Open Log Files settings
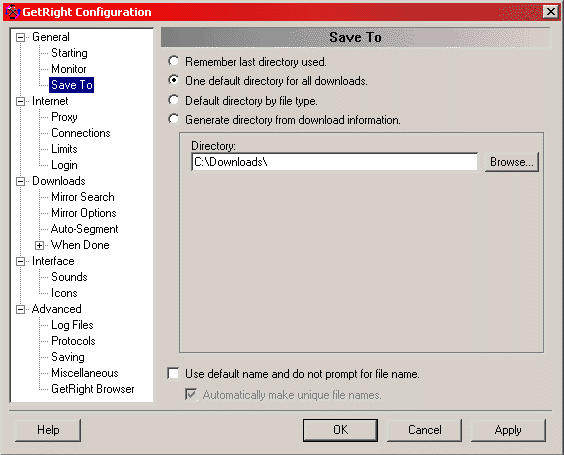This screenshot has width=564, height=455. click(72, 325)
